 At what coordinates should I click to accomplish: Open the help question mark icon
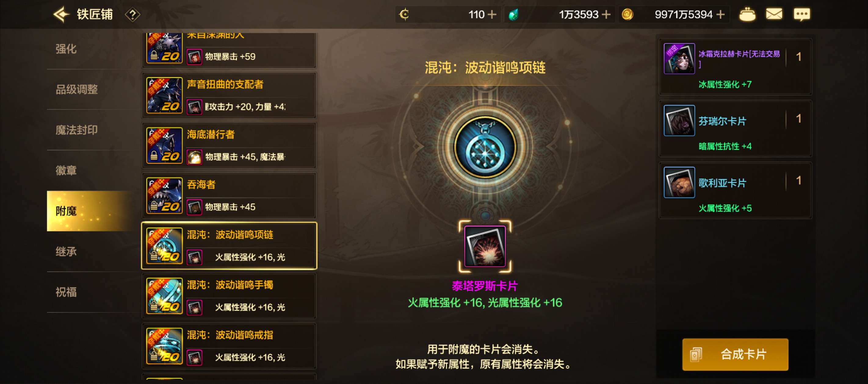point(132,14)
